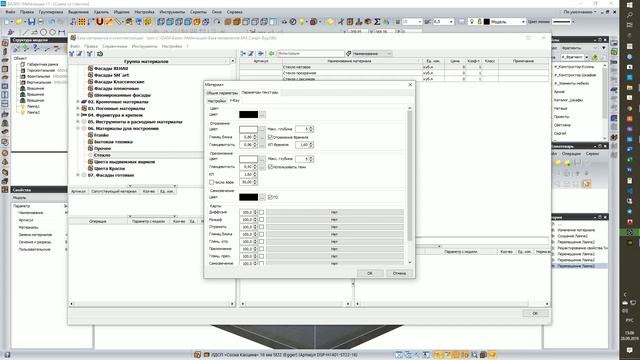Select the first blue view cube icon
Image resolution: width=640 pixels, height=360 pixels.
click(161, 22)
